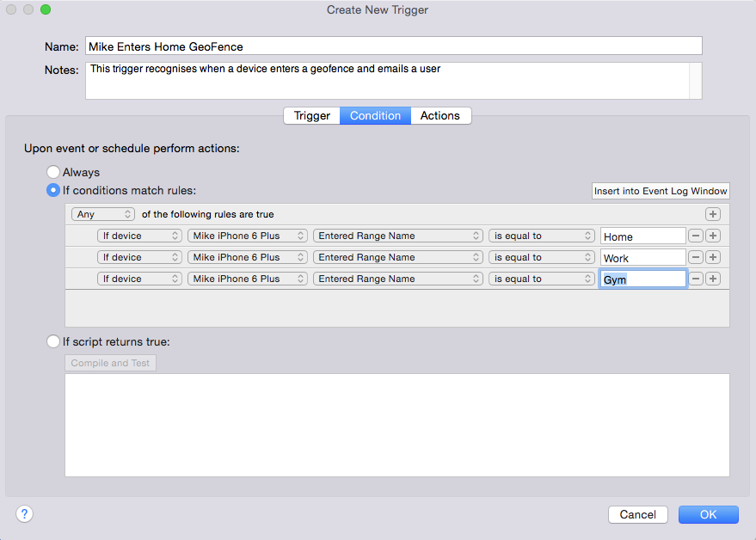The image size is (756, 540).
Task: Open Entered Range Name dropdown in Gym row
Action: [397, 279]
